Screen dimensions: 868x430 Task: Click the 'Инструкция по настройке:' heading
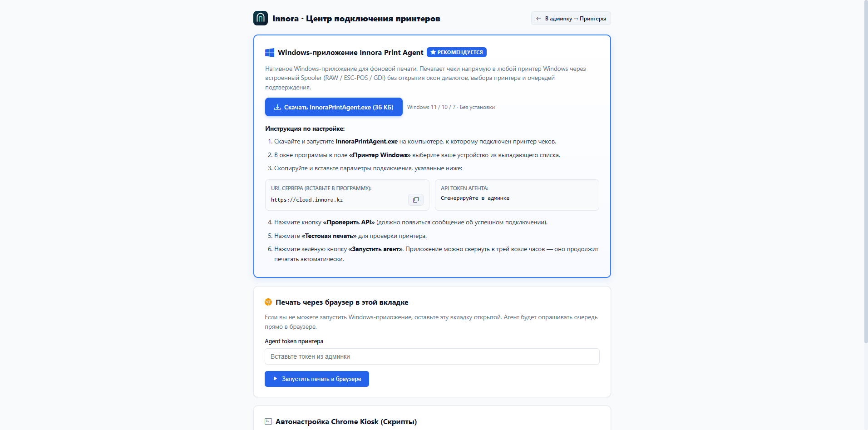coord(305,129)
